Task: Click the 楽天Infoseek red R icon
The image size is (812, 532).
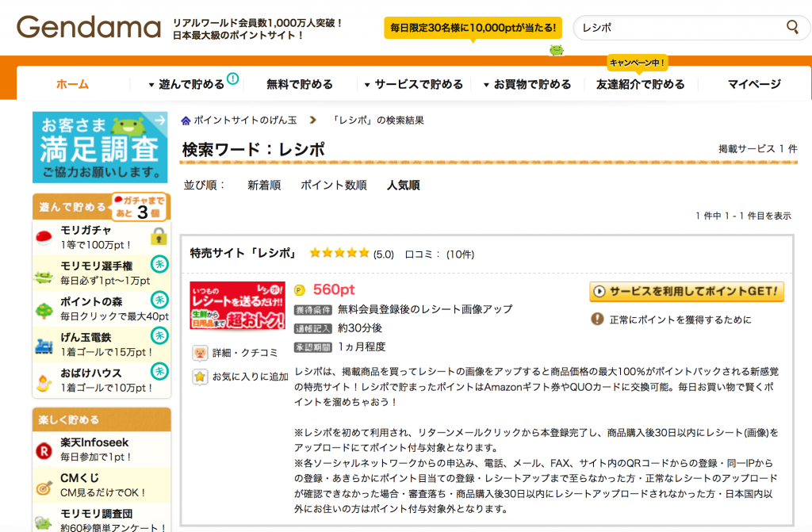Action: coord(44,450)
